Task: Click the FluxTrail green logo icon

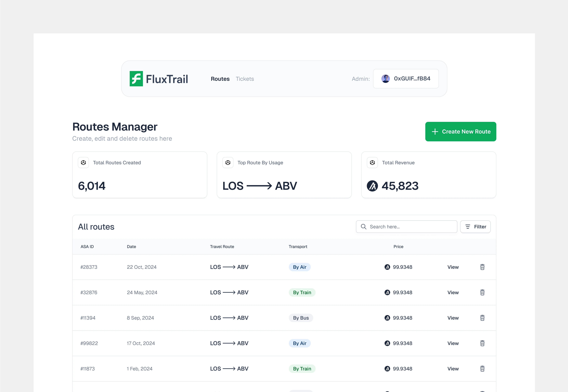Action: 136,79
